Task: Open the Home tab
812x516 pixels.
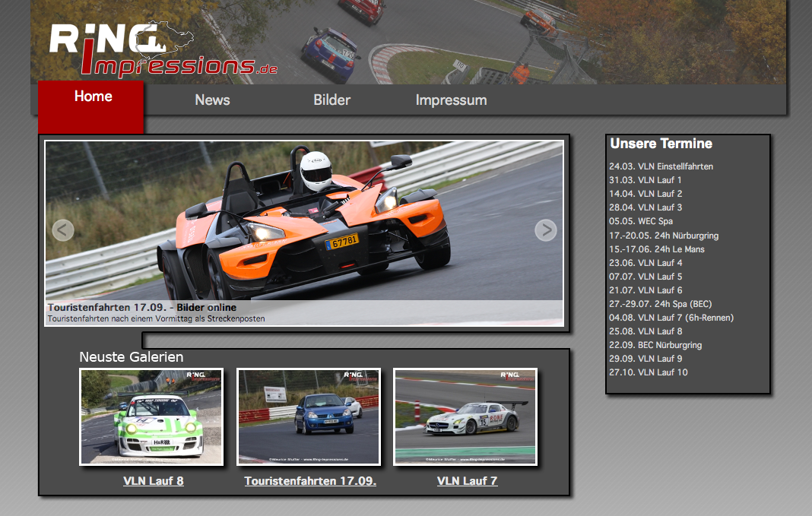Action: (93, 97)
